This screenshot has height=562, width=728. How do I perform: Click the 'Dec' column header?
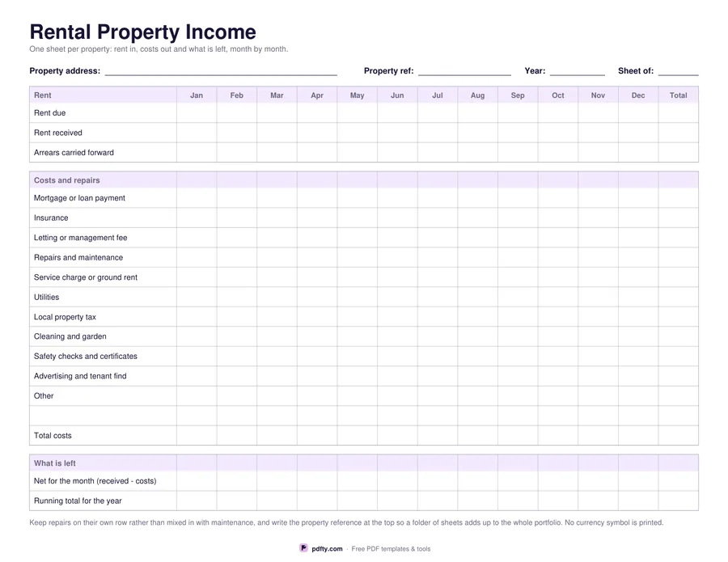638,95
